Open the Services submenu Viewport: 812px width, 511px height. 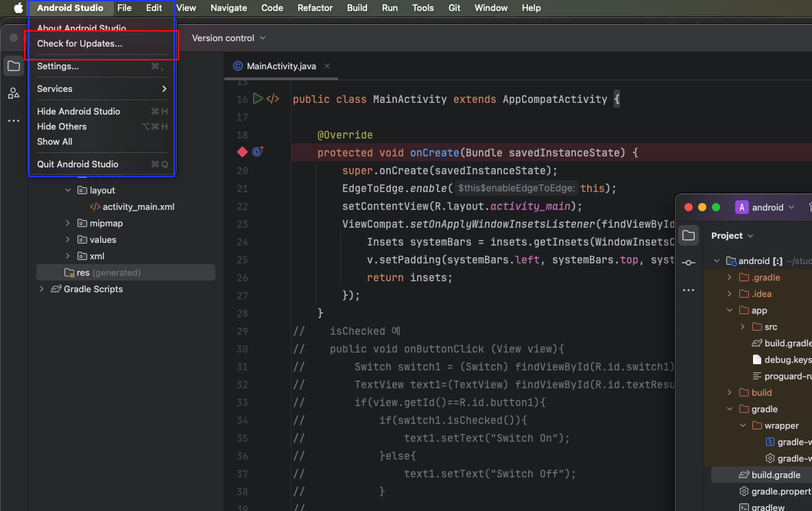102,89
